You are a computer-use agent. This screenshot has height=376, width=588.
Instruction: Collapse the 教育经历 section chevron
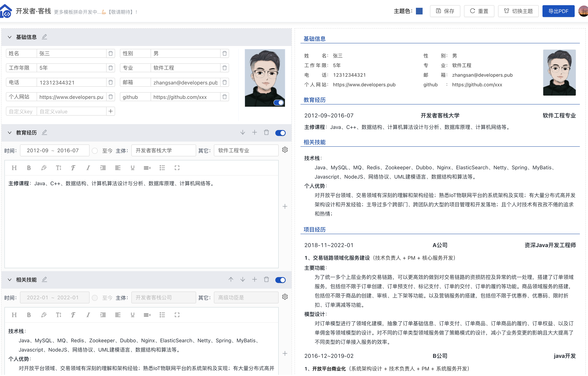[x=9, y=133]
